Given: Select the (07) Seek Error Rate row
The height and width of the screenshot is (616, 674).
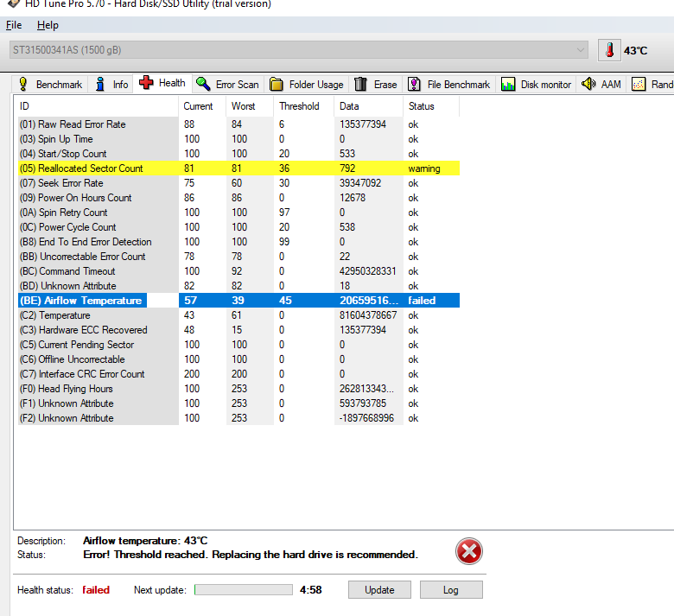Looking at the screenshot, I should click(x=239, y=183).
